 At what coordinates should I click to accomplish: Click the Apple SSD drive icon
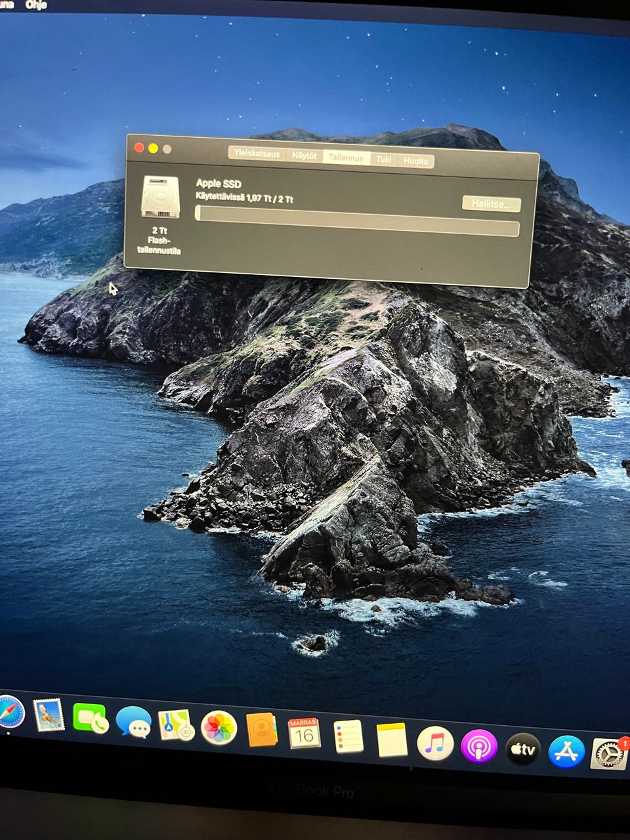click(x=160, y=197)
